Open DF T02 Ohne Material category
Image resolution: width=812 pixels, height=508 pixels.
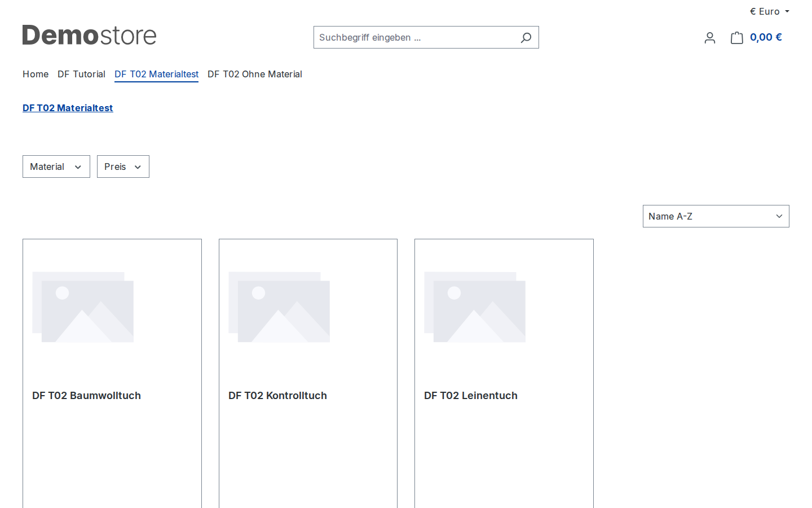[x=255, y=74]
